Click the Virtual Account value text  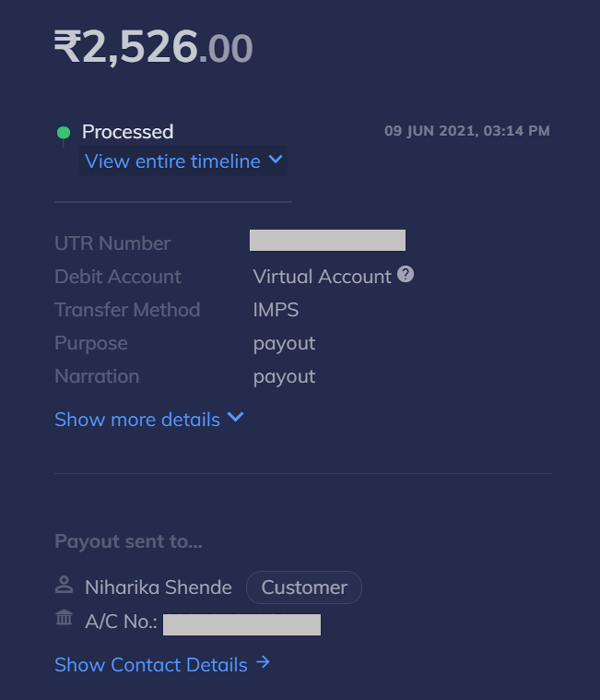[322, 277]
